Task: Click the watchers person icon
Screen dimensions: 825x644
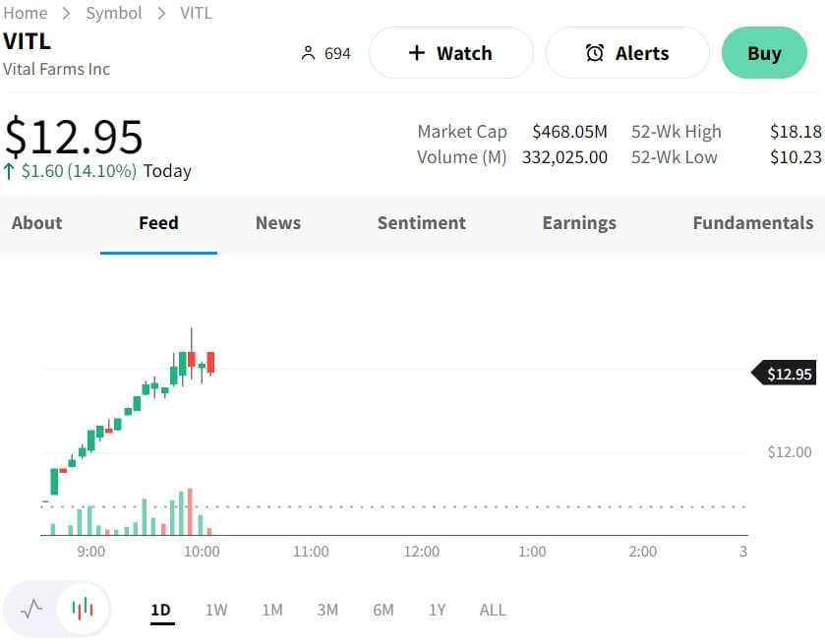Action: coord(308,53)
